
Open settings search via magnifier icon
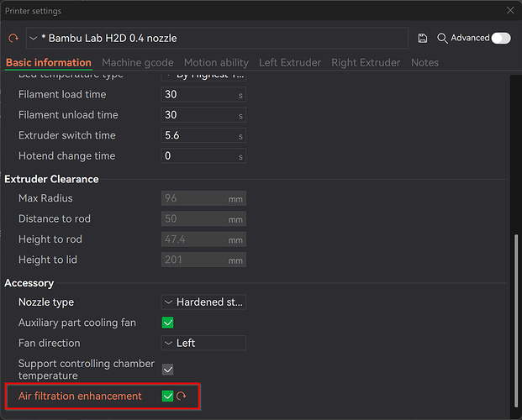click(x=442, y=39)
